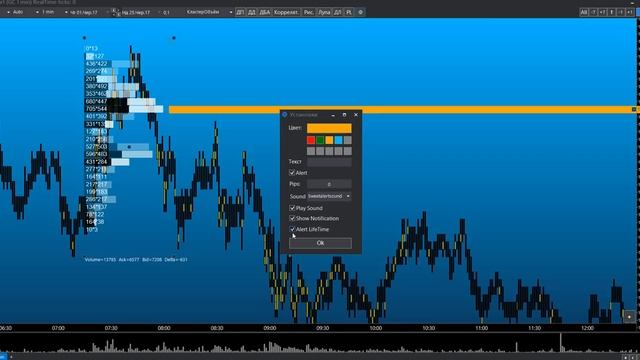Pick the small orange color swatch
This screenshot has height=360, width=640.
click(329, 140)
